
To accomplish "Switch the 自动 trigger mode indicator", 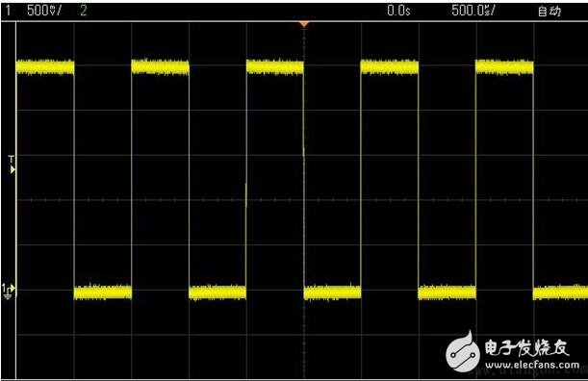I will [550, 12].
